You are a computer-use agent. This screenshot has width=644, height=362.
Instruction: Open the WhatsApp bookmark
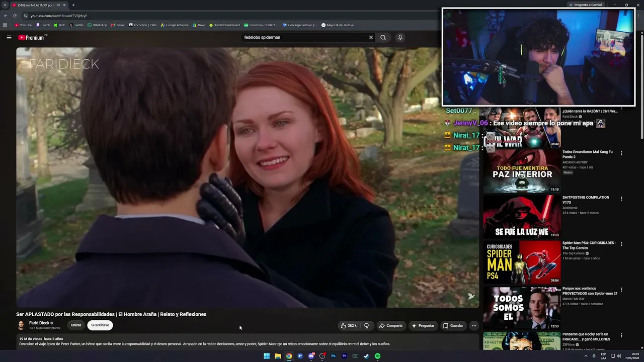[98, 25]
